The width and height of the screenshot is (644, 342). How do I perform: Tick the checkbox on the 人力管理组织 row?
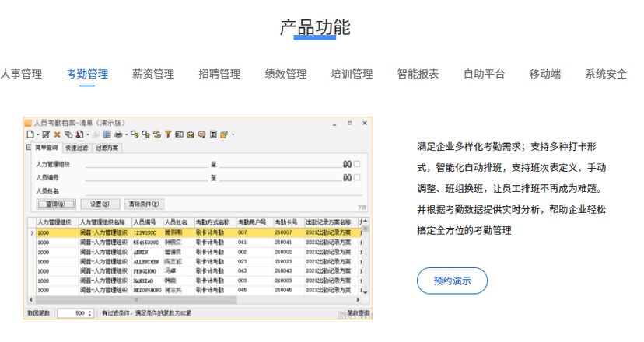pos(357,164)
